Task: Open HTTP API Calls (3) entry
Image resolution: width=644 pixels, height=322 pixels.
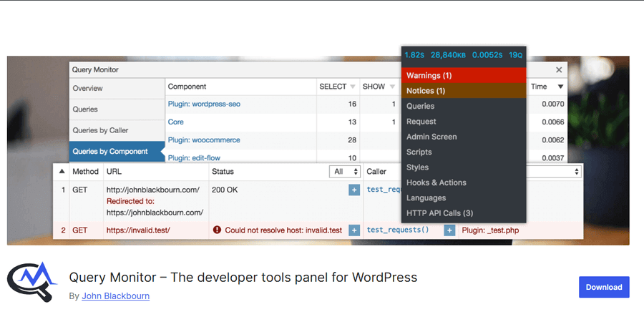Action: click(x=464, y=213)
